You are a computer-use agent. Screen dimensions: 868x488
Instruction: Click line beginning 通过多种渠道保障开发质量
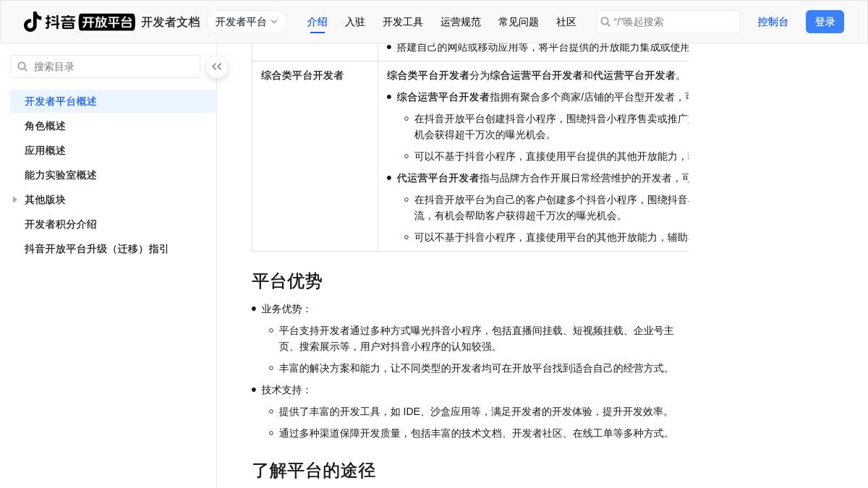pyautogui.click(x=476, y=433)
